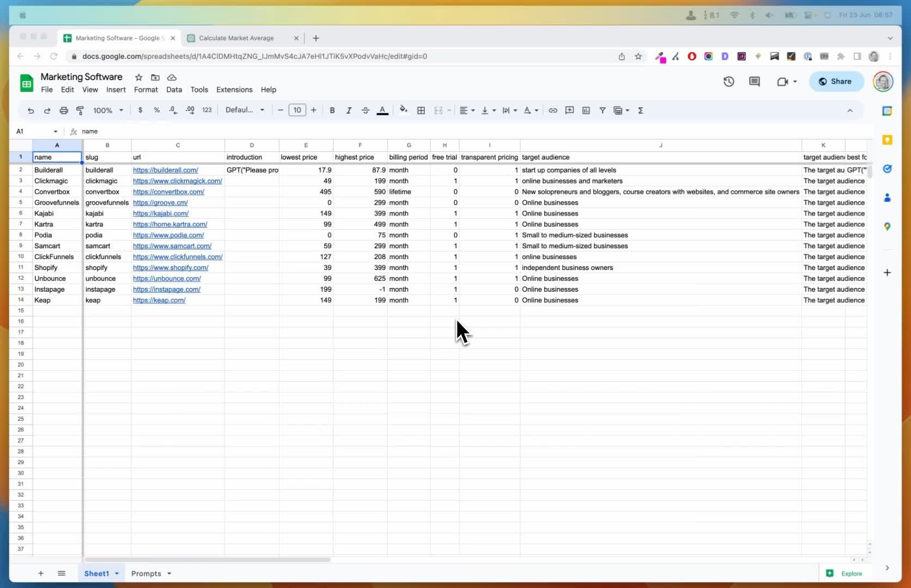View the cloud document status icon
Viewport: 911px width, 588px height.
172,77
